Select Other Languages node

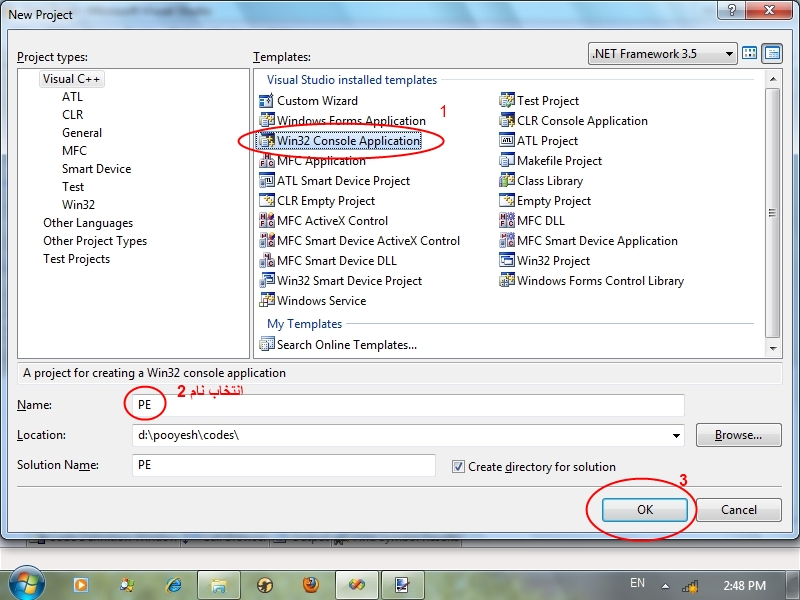click(x=88, y=223)
